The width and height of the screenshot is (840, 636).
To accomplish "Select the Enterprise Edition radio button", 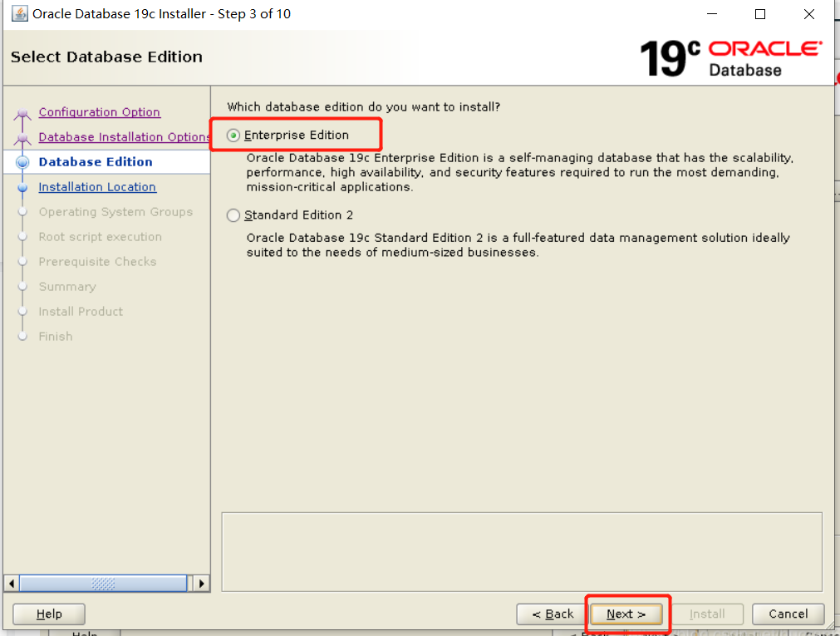I will pos(233,136).
